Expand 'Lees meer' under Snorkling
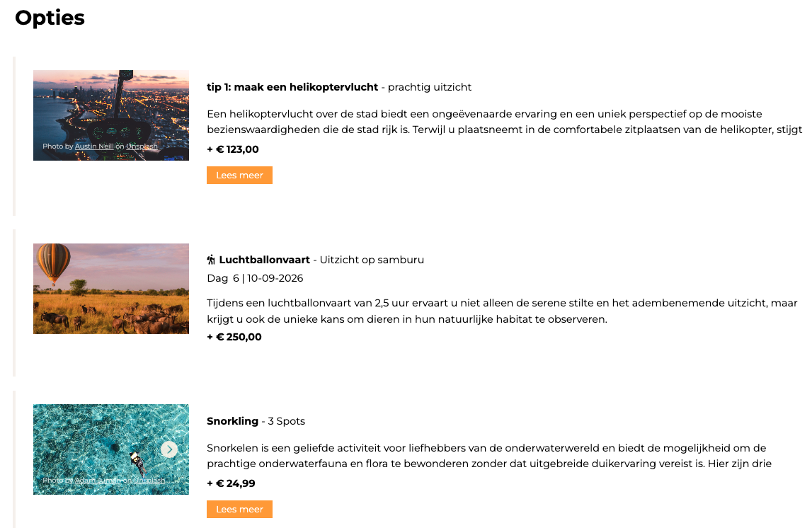Screen dimensions: 812x528 [239, 510]
